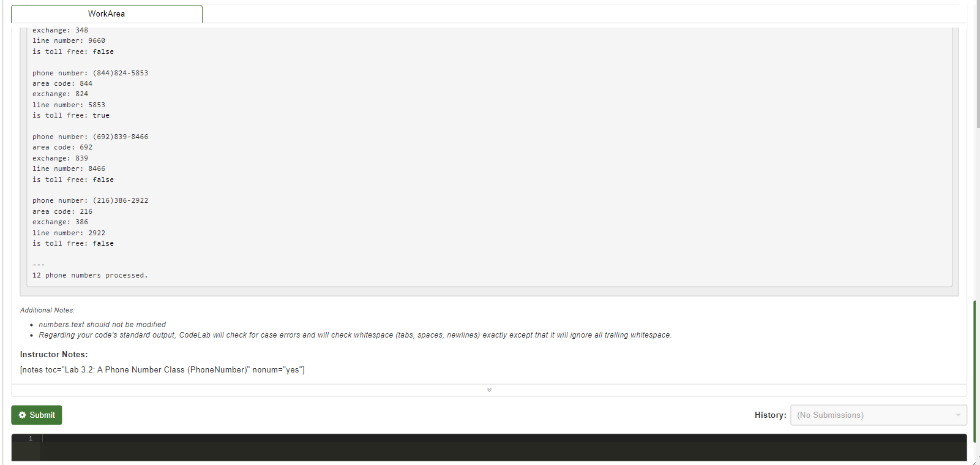Screen dimensions: 980x465
Task: Click the notes toc text line
Action: [x=162, y=369]
